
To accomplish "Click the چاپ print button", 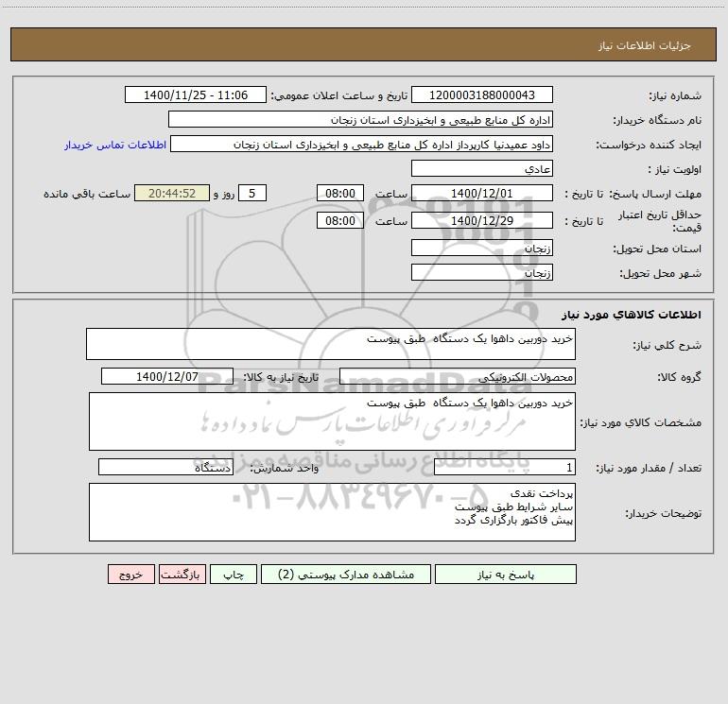I will coord(234,574).
